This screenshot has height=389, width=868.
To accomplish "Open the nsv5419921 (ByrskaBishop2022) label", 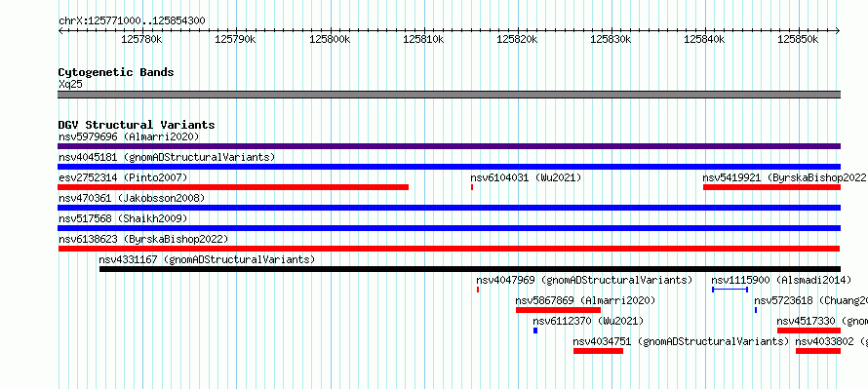I will (x=785, y=177).
